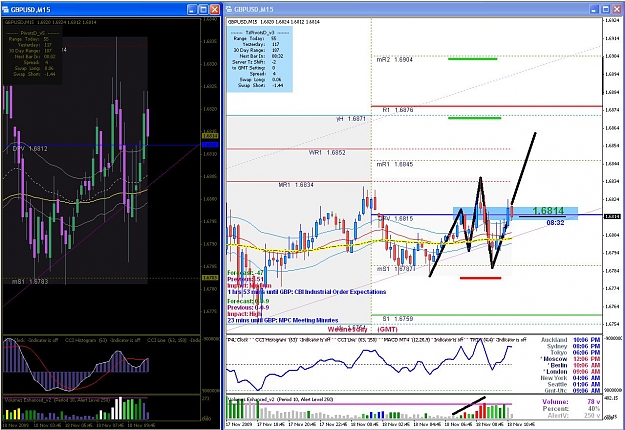
Task: Click the large green 1.6814 price label
Action: click(x=548, y=211)
